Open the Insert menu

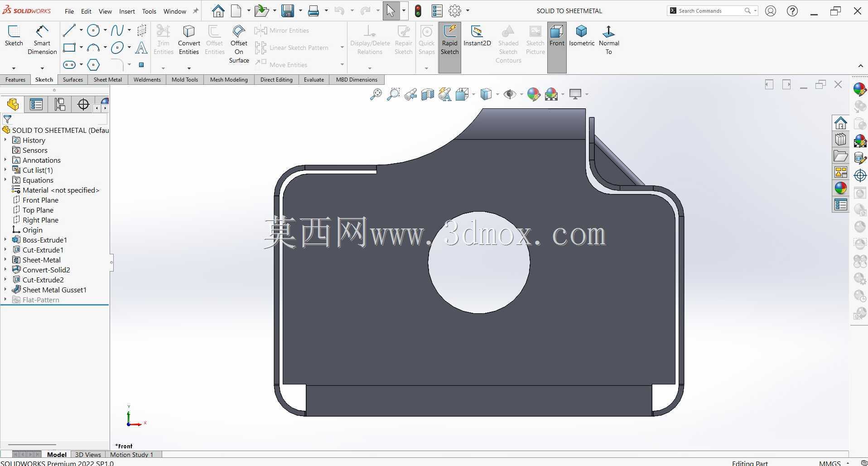click(x=127, y=11)
